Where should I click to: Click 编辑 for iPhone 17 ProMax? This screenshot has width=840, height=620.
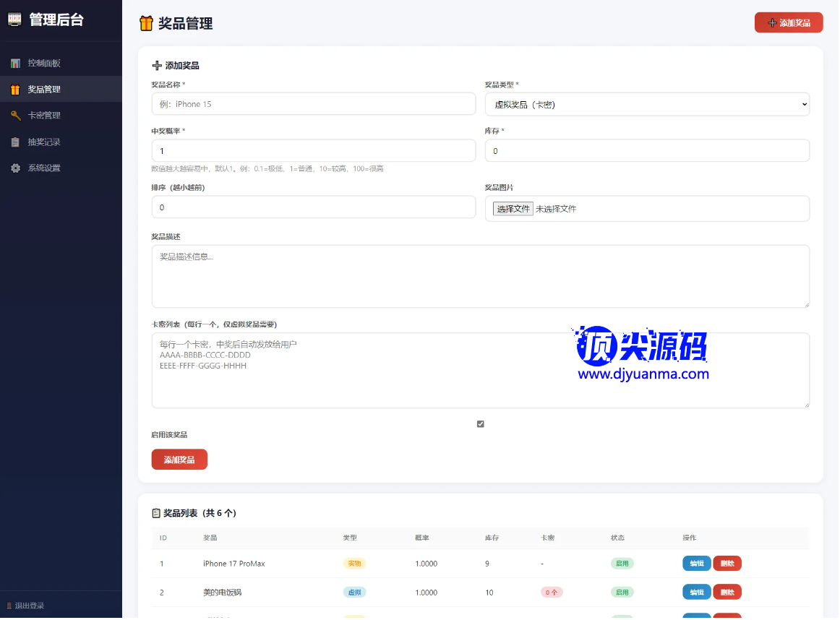pos(696,564)
